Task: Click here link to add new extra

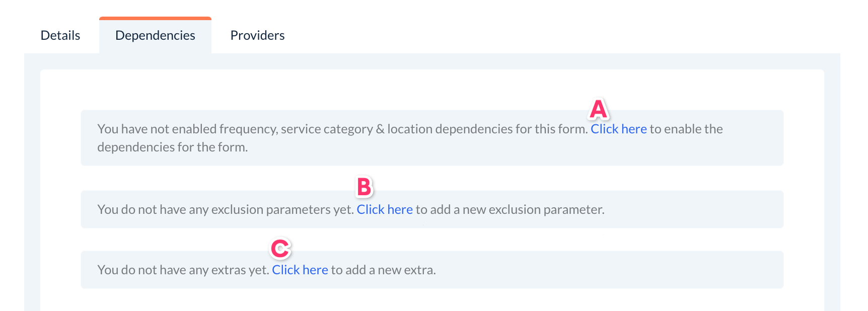Action: [x=300, y=270]
